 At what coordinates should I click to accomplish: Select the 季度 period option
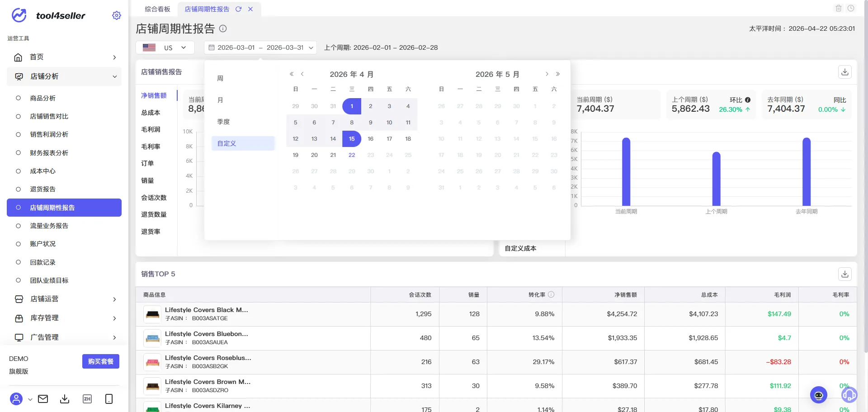click(x=243, y=122)
